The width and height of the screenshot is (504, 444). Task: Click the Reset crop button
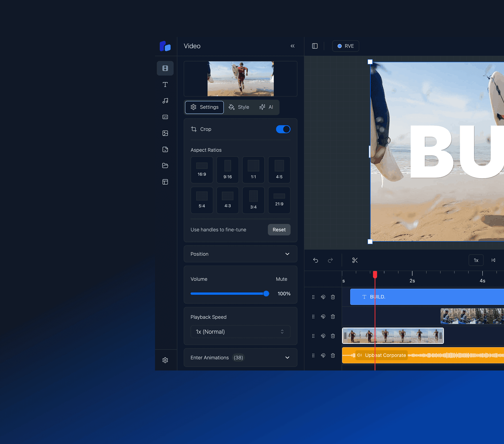click(x=279, y=230)
